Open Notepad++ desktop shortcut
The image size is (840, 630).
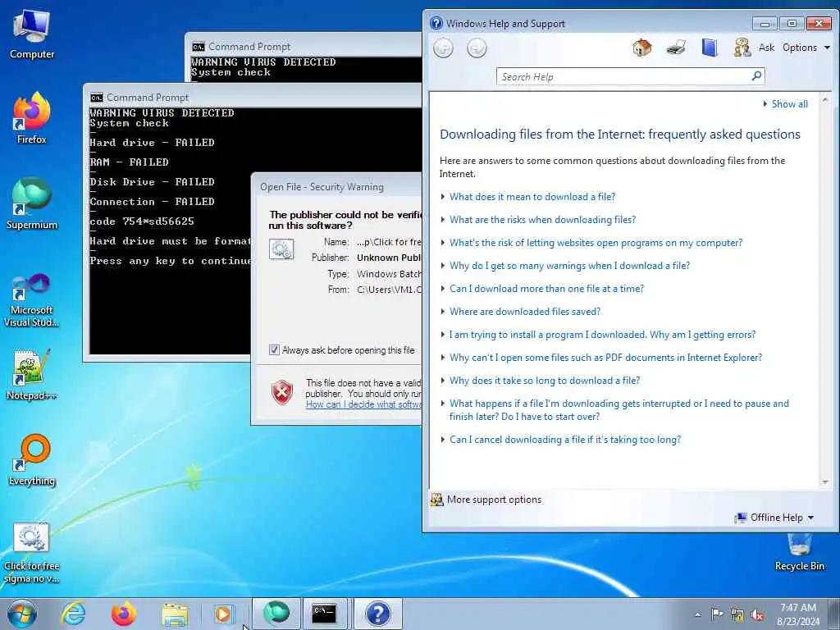pyautogui.click(x=32, y=375)
